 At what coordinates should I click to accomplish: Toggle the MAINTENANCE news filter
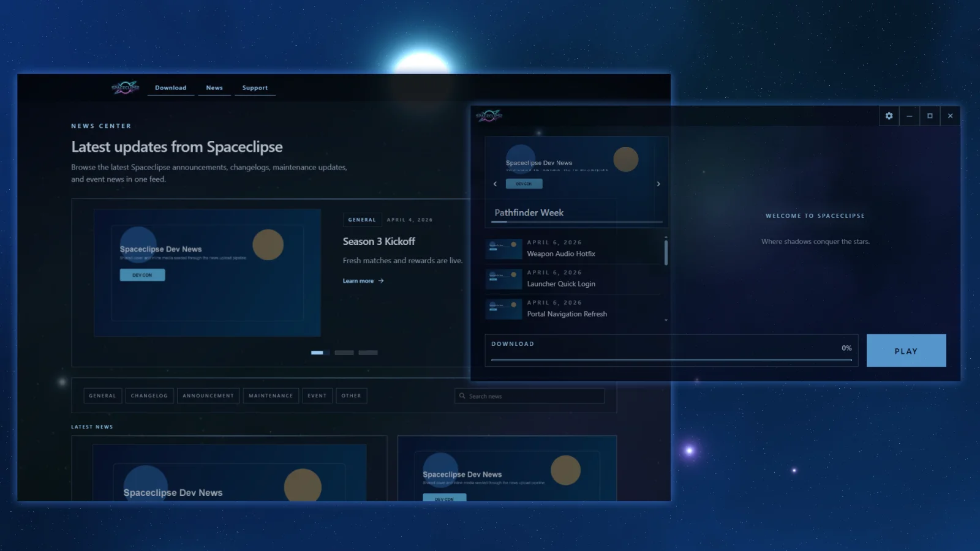pos(270,395)
